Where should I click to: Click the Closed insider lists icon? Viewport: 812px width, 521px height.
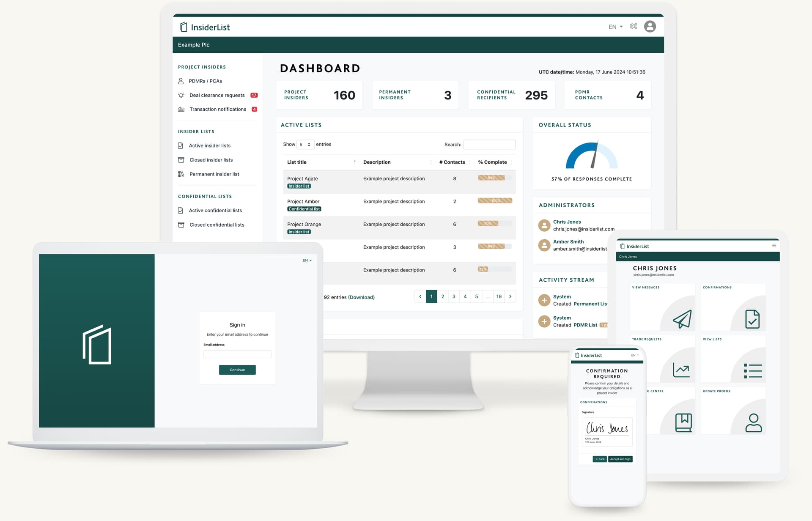pyautogui.click(x=181, y=159)
